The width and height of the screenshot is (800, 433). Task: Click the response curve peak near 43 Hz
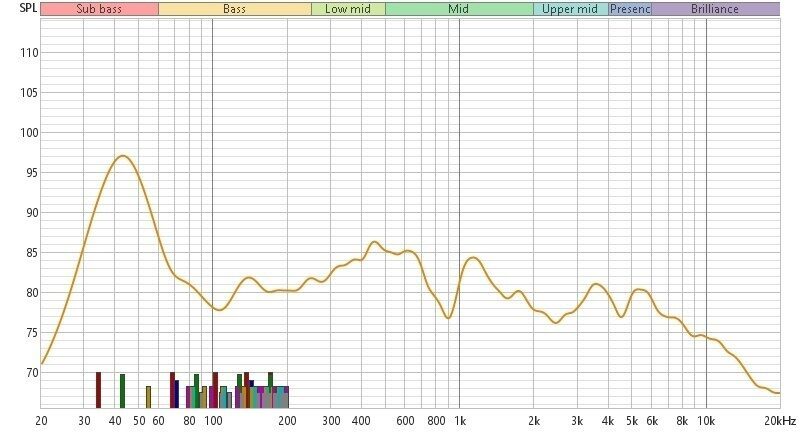[x=122, y=156]
